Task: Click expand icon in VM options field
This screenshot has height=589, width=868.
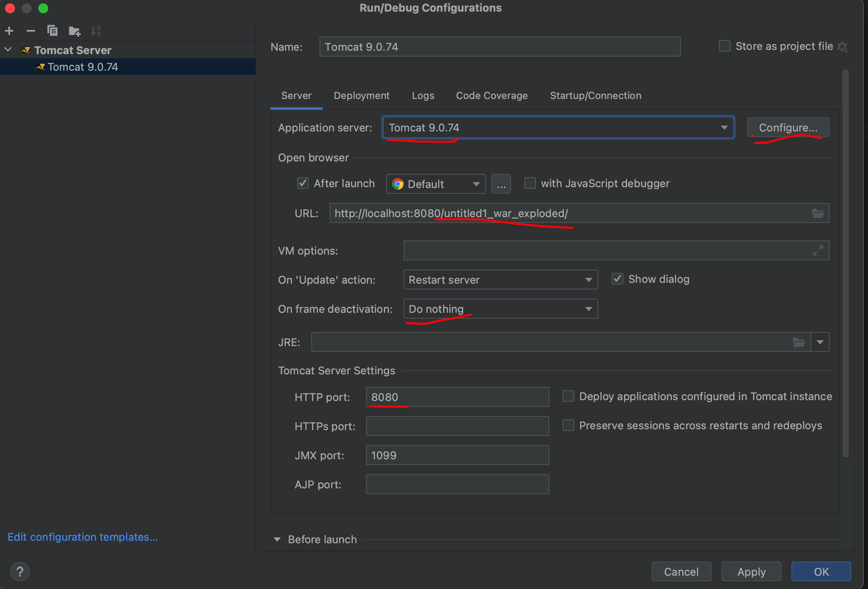Action: tap(818, 250)
